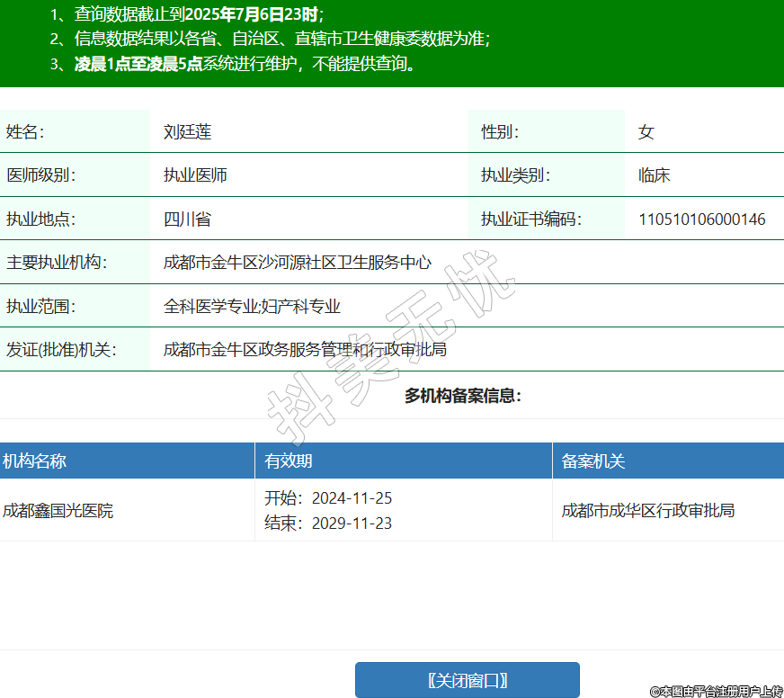Click the 全科医学专业;妇产科专业 scope value
Screen dimensions: 784x698
pyautogui.click(x=252, y=307)
